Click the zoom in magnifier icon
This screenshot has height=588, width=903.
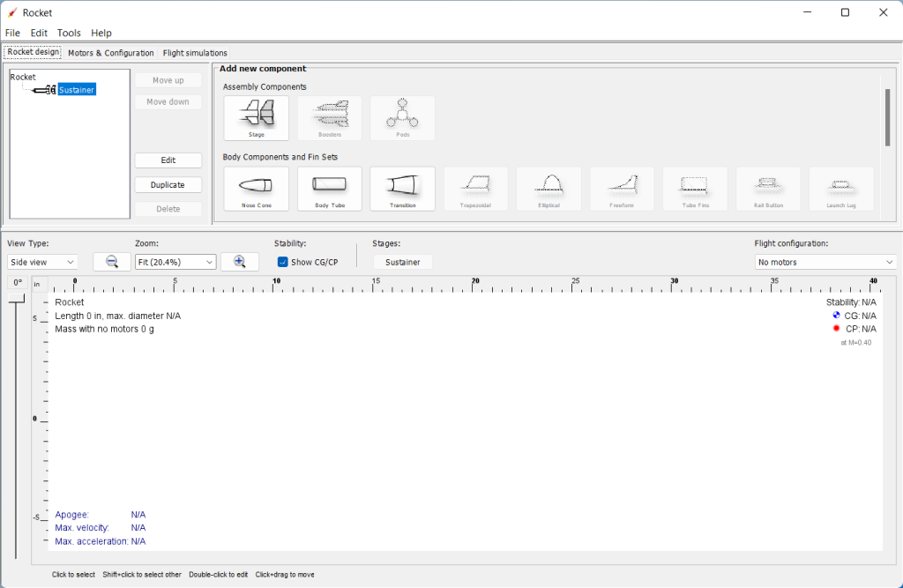pyautogui.click(x=239, y=262)
